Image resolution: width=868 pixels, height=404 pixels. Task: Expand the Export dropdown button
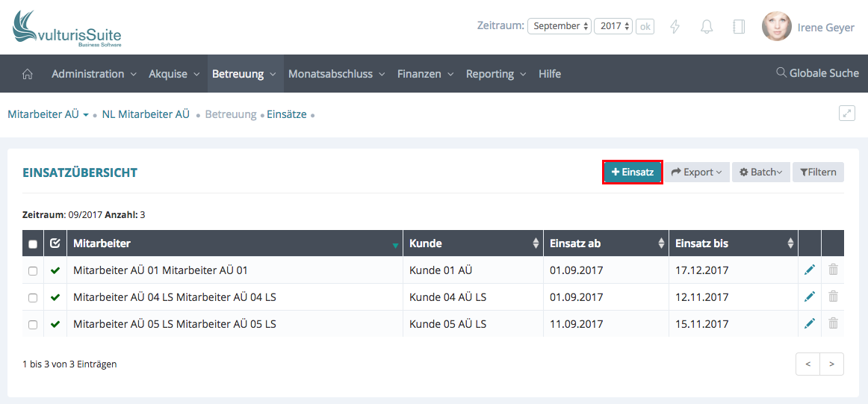click(x=697, y=173)
